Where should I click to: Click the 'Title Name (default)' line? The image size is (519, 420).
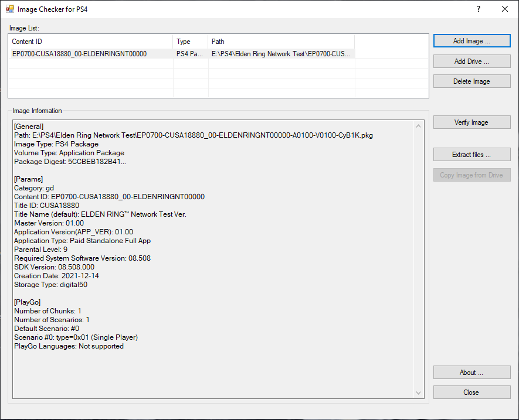(x=100, y=214)
